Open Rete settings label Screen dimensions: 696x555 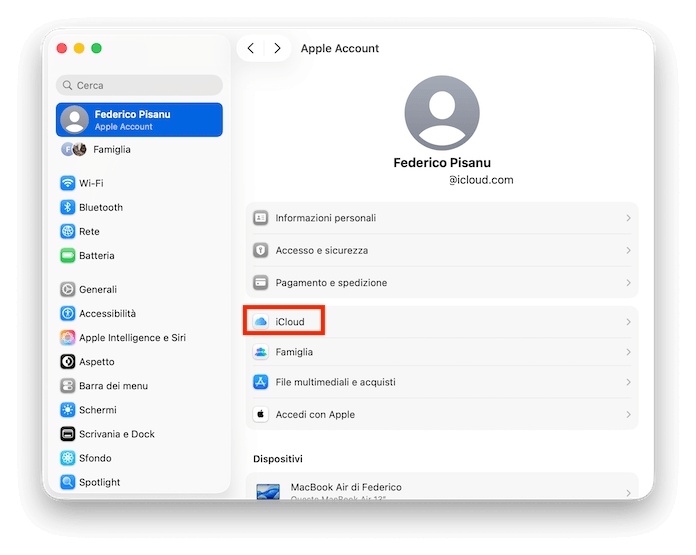pos(89,231)
